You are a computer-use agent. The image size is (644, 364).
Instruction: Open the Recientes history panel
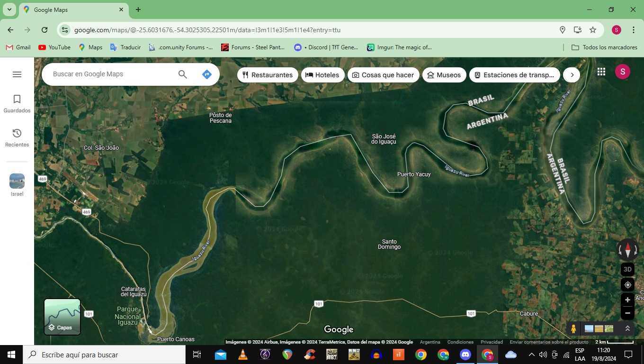(17, 137)
